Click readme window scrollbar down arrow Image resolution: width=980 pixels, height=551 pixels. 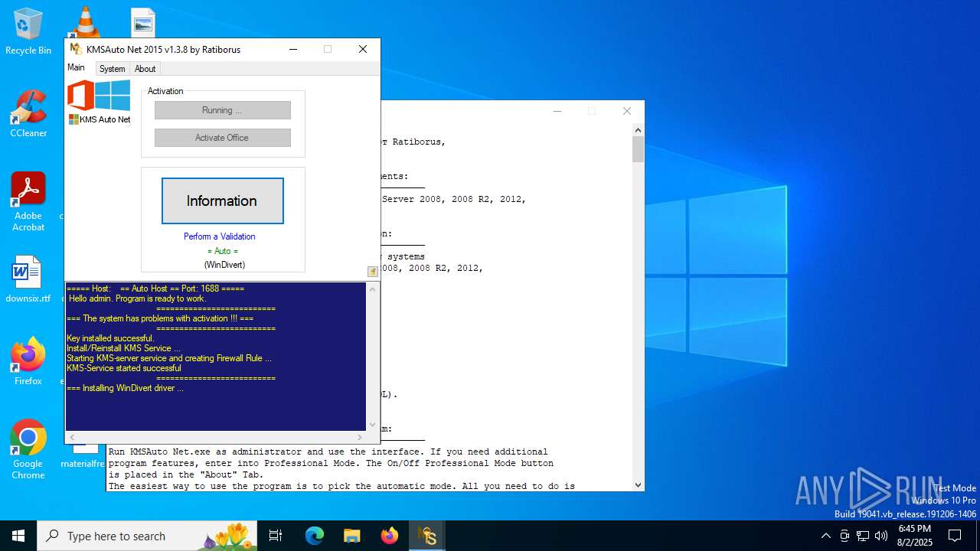(x=638, y=484)
